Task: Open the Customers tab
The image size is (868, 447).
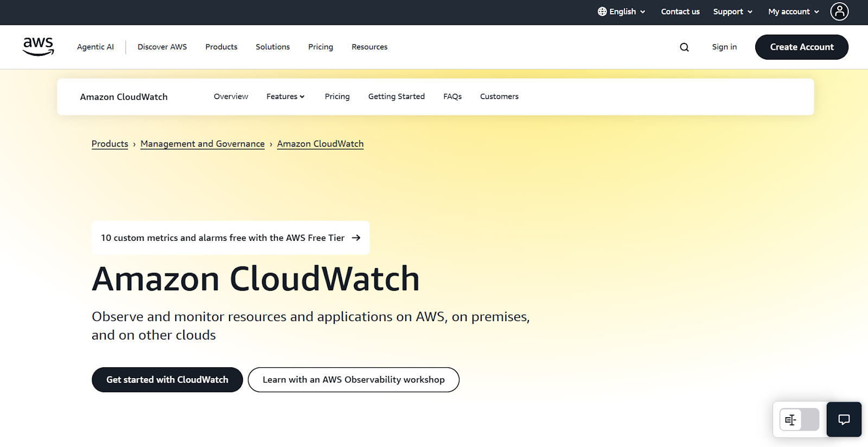Action: click(499, 97)
